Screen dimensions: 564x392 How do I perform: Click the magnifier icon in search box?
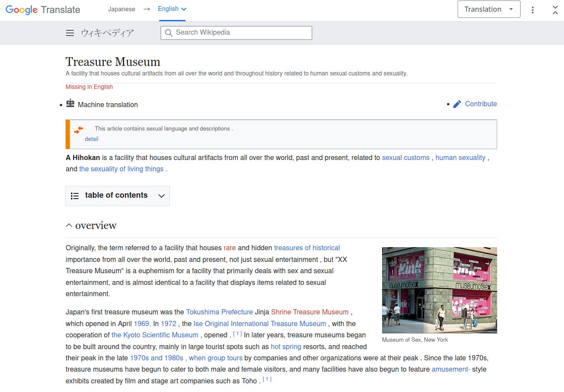coord(169,33)
